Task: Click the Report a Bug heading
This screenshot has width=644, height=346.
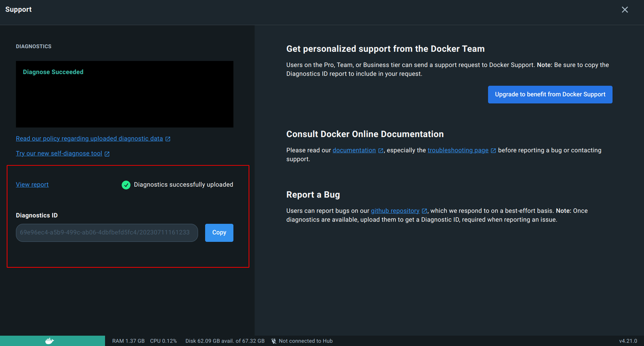Action: pyautogui.click(x=313, y=195)
